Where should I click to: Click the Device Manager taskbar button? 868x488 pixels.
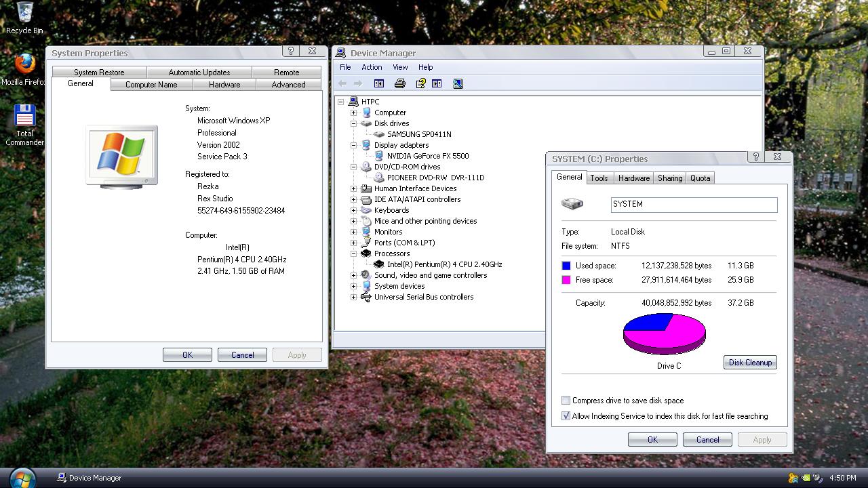coord(89,478)
